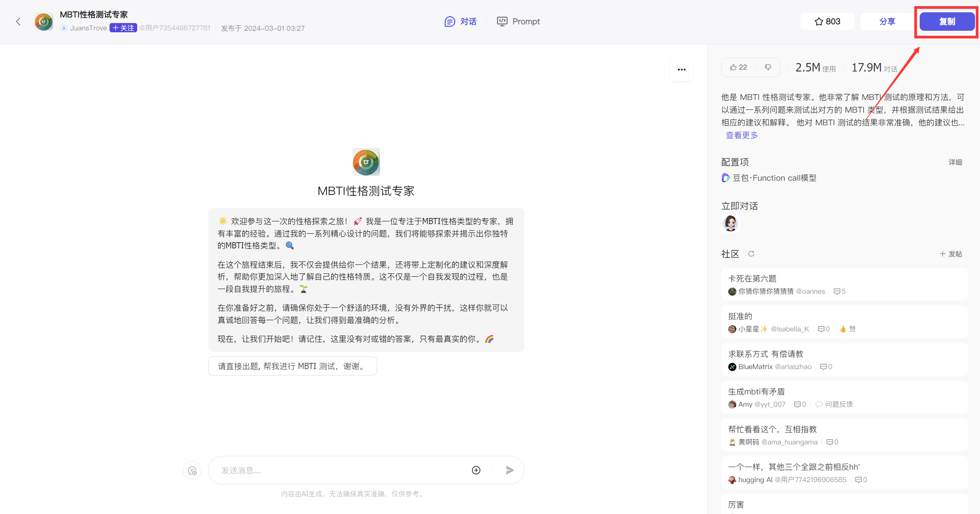Click the 问题反馈 tag on Amy's post

[x=834, y=404]
